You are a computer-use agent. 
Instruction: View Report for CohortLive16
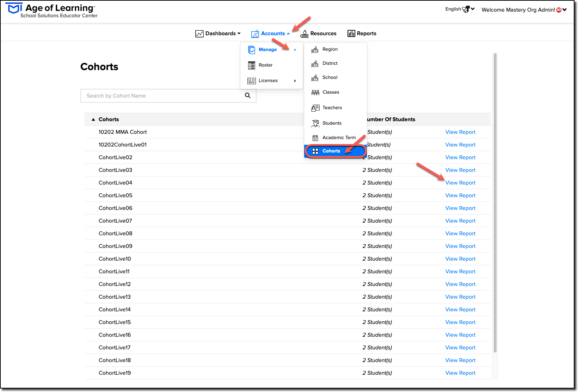point(460,335)
